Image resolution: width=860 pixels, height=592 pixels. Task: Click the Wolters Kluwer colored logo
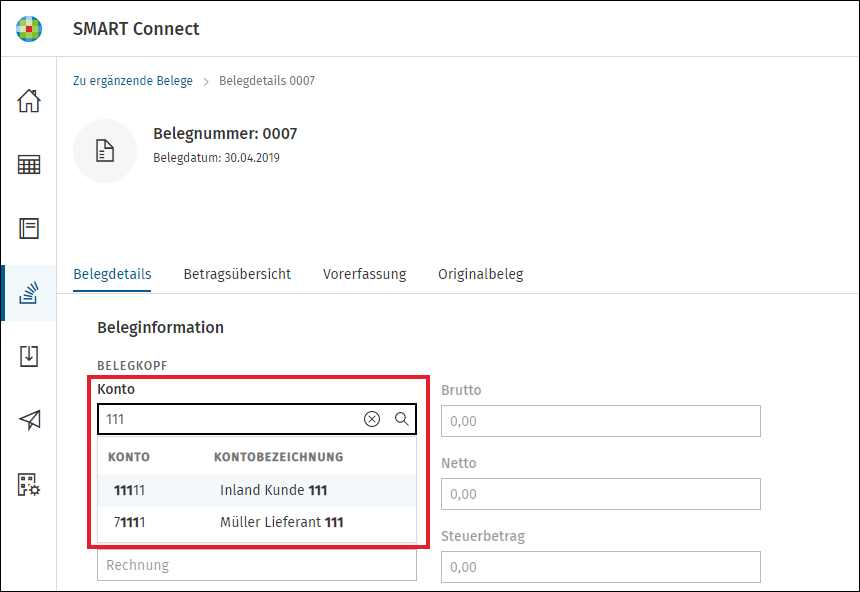[x=29, y=29]
